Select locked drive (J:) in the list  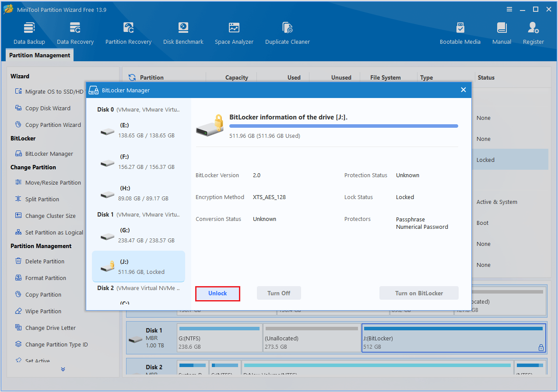click(x=138, y=266)
